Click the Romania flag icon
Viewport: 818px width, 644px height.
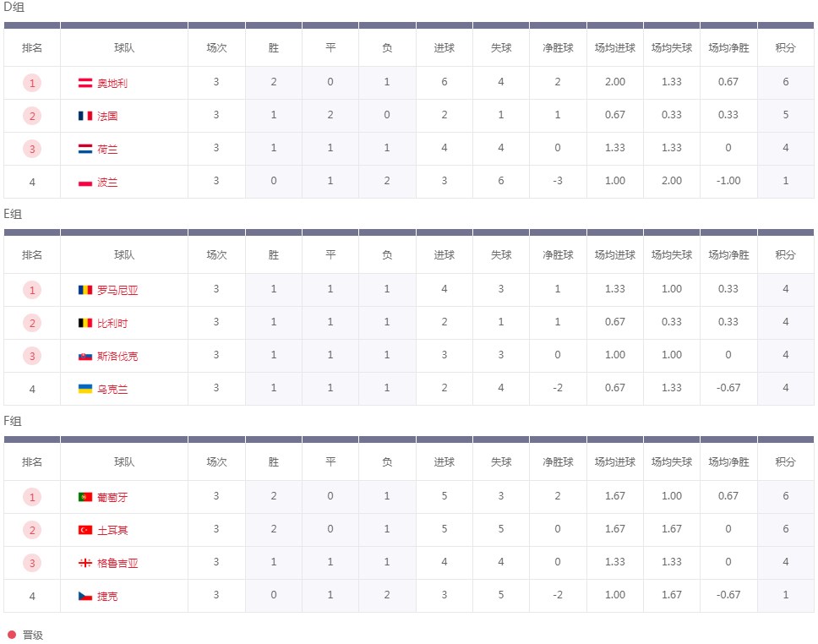pyautogui.click(x=85, y=290)
